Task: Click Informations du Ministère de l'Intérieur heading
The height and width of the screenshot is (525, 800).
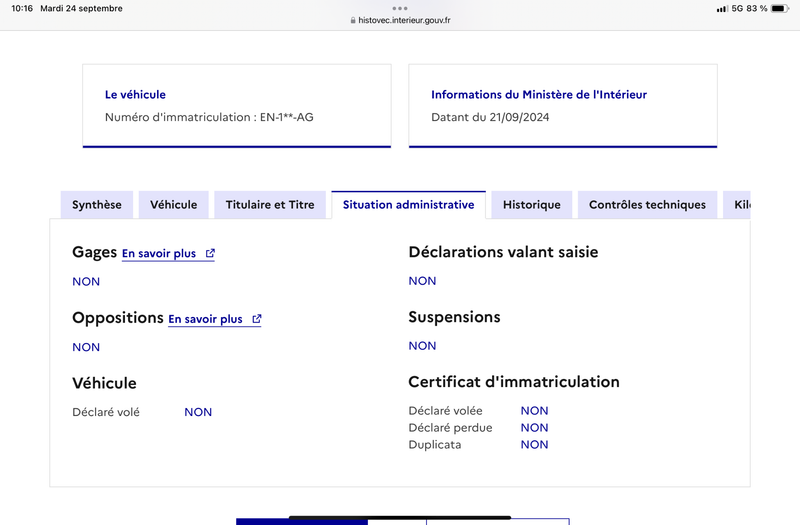Action: click(539, 94)
